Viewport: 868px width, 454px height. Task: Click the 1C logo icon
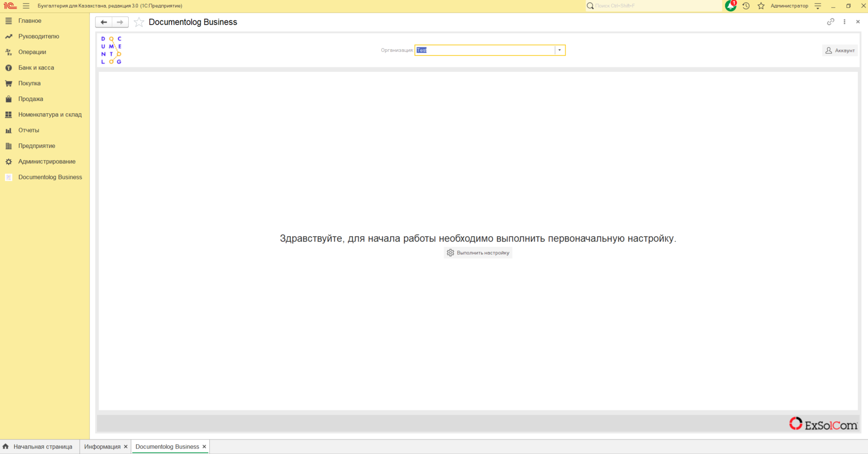tap(10, 6)
